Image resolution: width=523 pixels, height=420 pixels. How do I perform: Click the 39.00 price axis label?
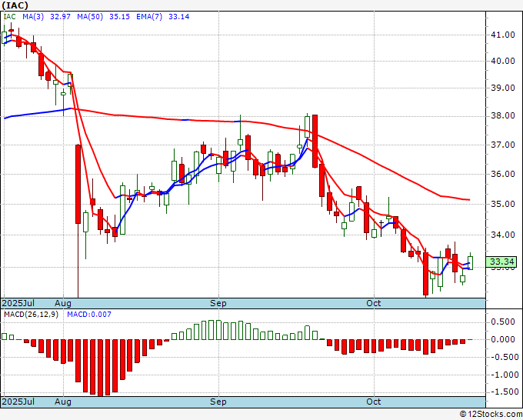(503, 88)
